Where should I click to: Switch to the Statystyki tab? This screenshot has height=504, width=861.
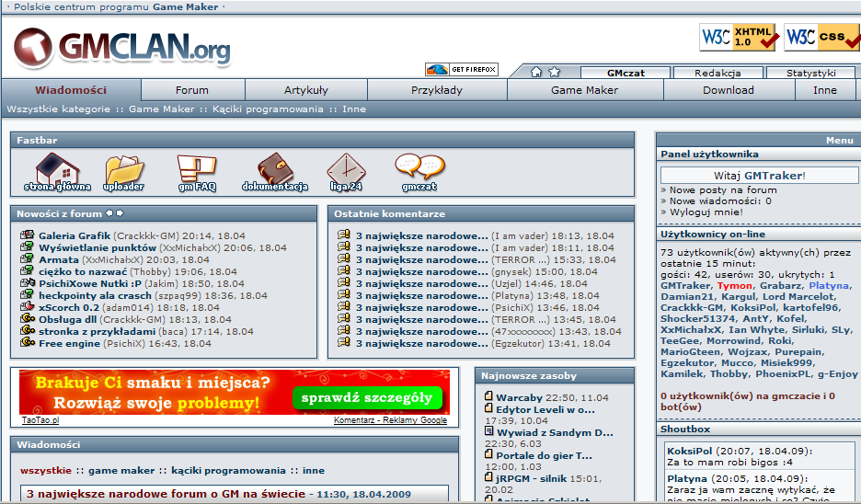click(x=810, y=73)
